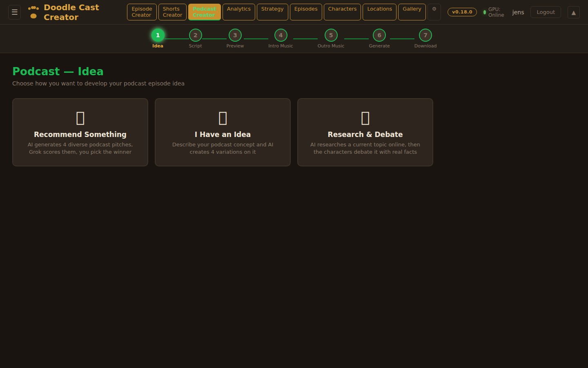Open the hamburger menu icon
Viewport: 588px width, 368px height.
click(x=15, y=12)
